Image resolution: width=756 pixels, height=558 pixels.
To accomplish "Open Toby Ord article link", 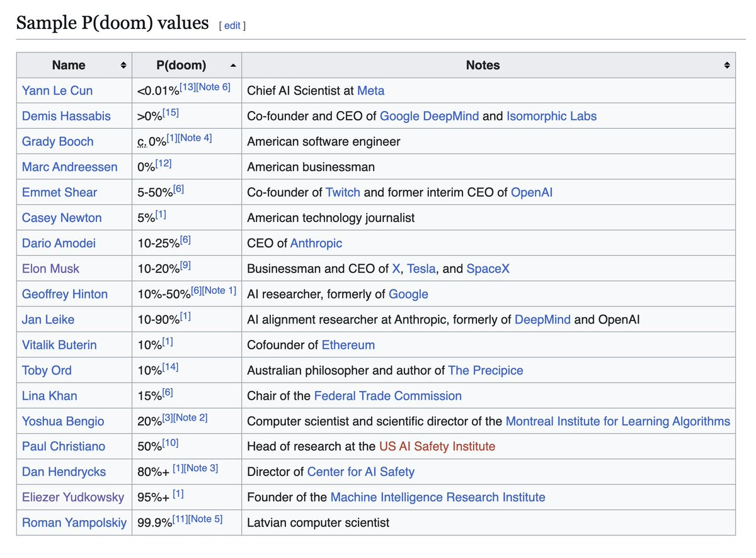I will (x=47, y=370).
